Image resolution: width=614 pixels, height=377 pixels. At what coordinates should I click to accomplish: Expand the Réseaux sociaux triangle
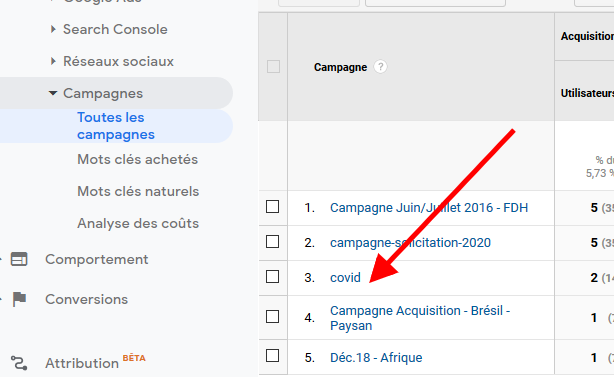53,61
